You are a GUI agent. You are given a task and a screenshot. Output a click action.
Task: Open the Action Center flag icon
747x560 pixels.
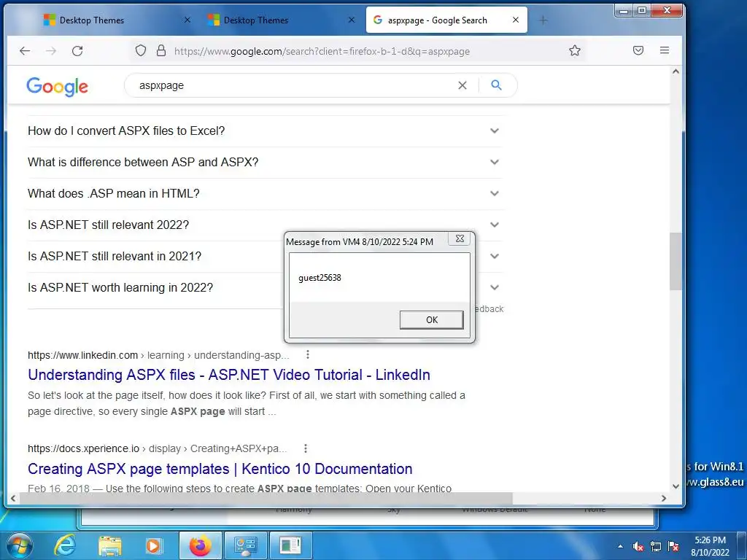(x=673, y=546)
